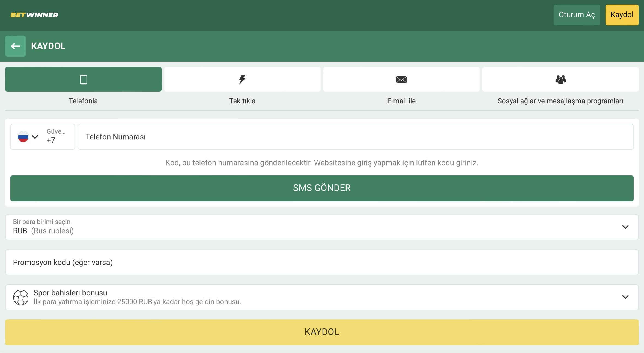
Task: Click Sosyal ağlar ve mesajlaşma programları label
Action: click(x=560, y=101)
